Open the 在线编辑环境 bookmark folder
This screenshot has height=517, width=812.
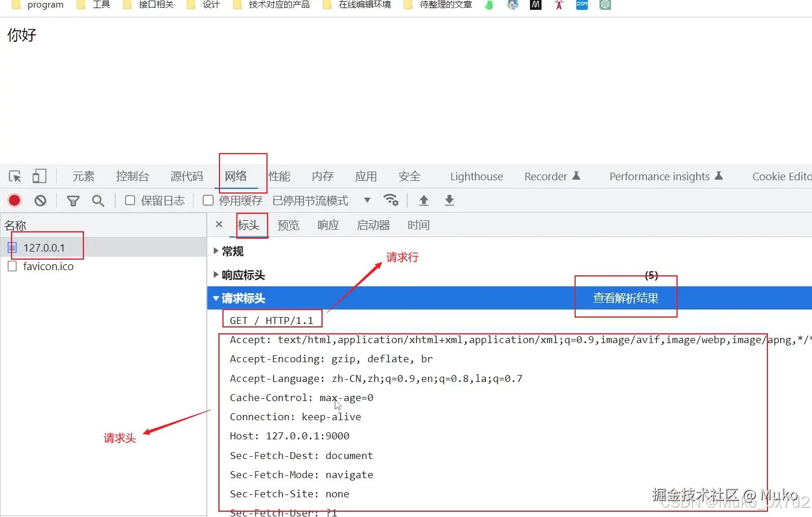357,5
